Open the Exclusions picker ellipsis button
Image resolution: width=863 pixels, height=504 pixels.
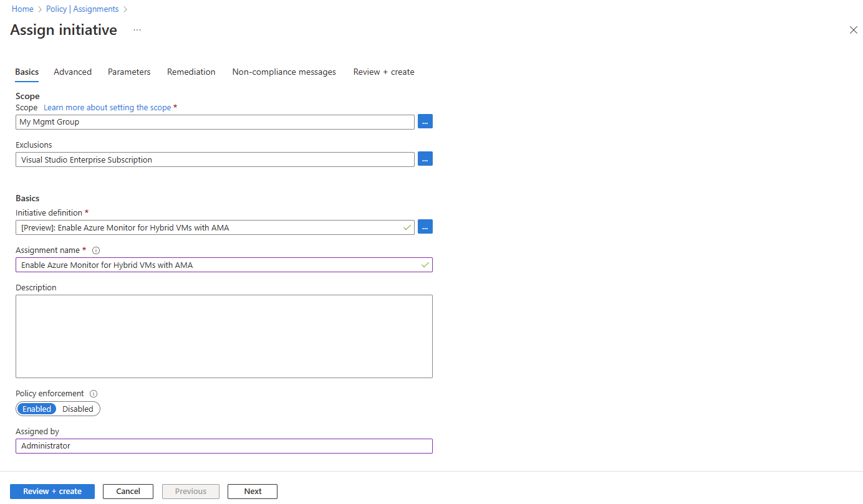click(425, 159)
